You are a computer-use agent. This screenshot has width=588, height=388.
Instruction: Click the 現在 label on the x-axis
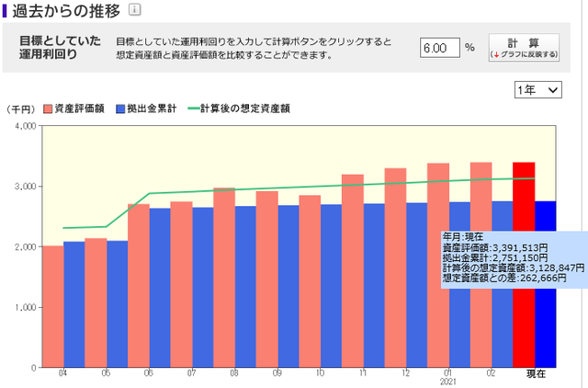click(536, 374)
